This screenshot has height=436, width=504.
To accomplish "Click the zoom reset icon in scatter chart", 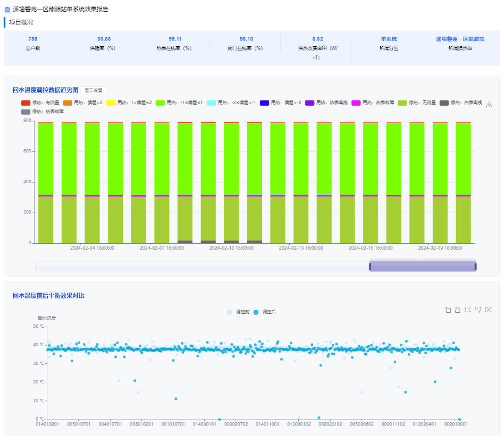I will (x=458, y=310).
